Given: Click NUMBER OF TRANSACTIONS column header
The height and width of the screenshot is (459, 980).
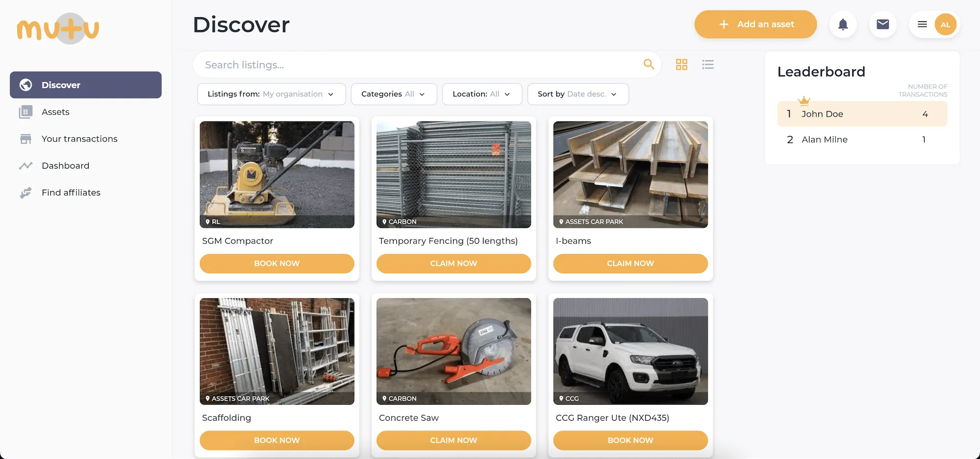Looking at the screenshot, I should click(x=923, y=90).
